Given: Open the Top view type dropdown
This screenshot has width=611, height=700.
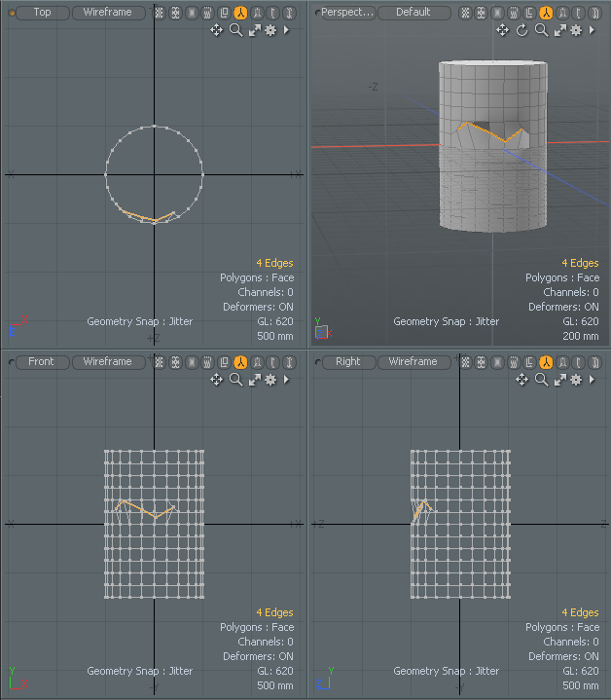Looking at the screenshot, I should (x=42, y=13).
